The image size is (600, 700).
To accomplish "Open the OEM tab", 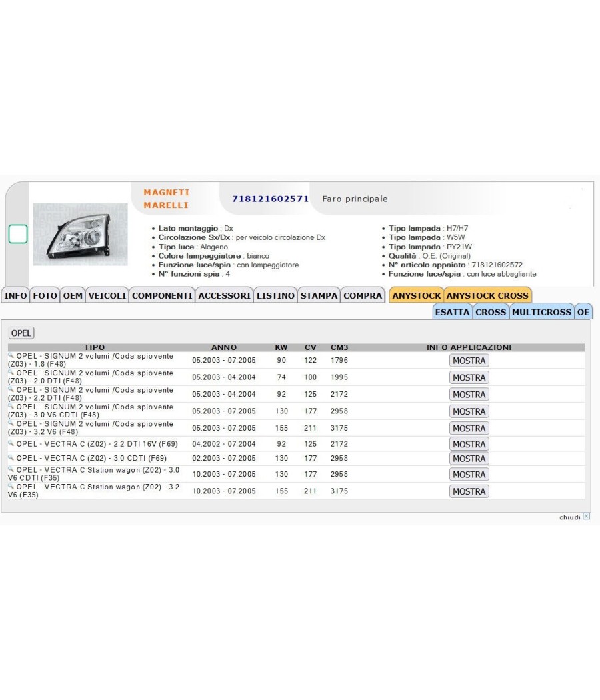I will (x=73, y=295).
